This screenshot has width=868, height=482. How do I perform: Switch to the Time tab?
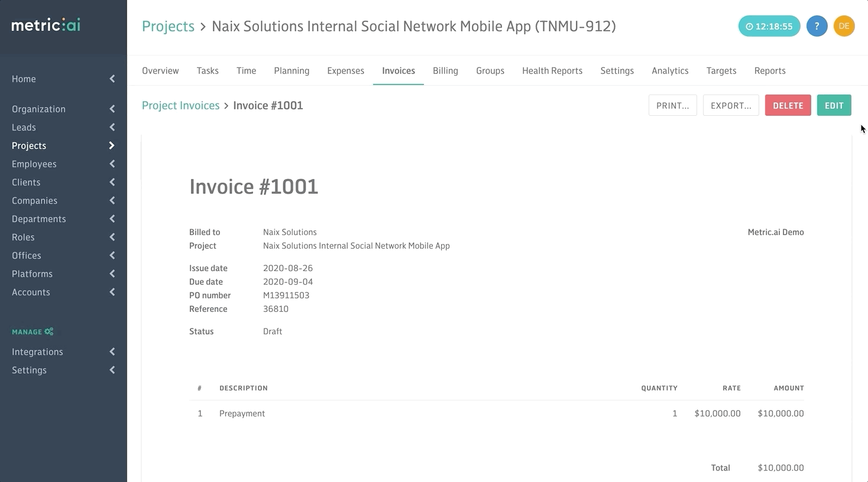[246, 70]
